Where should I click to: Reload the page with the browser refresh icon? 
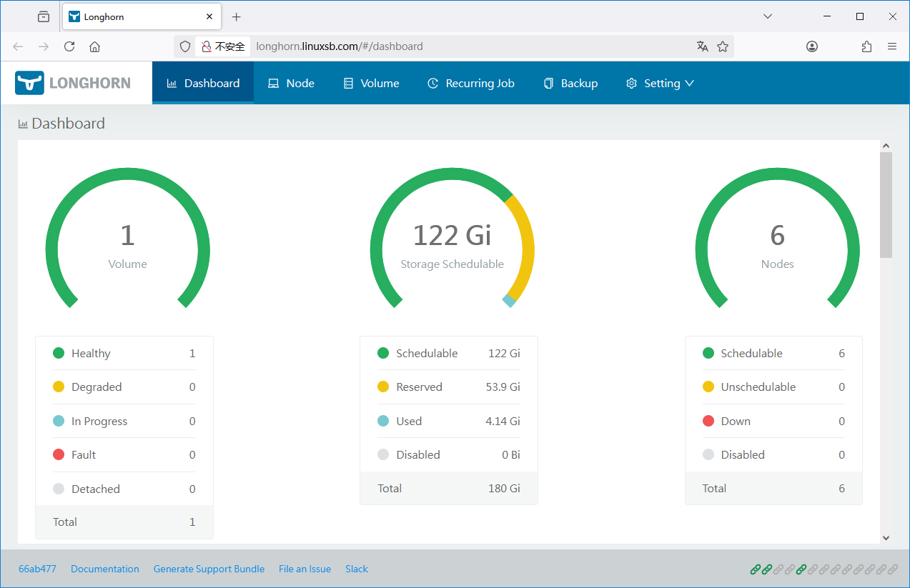pos(69,46)
